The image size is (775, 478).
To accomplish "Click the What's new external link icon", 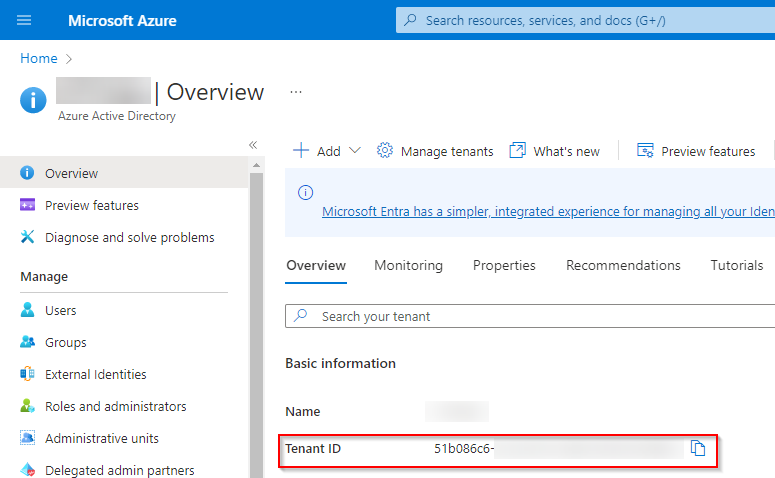I will (517, 150).
